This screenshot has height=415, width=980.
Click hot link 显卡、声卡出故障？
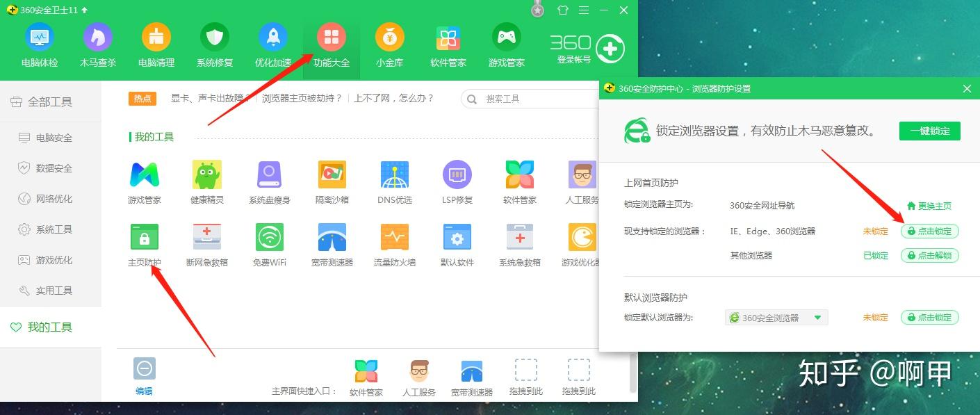(x=211, y=99)
